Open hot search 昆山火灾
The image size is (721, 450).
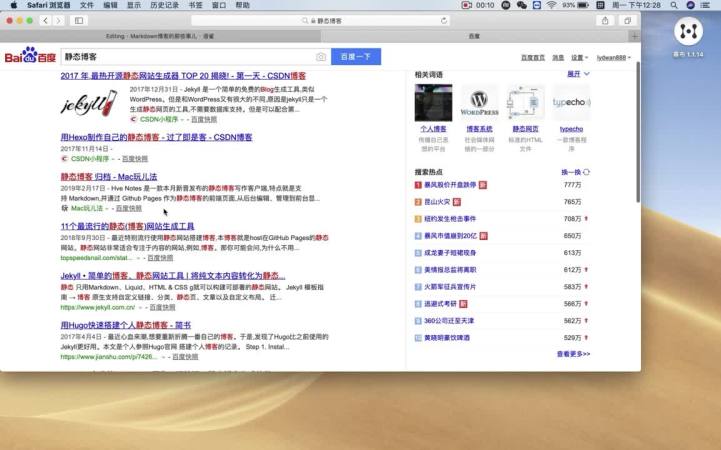pos(437,202)
